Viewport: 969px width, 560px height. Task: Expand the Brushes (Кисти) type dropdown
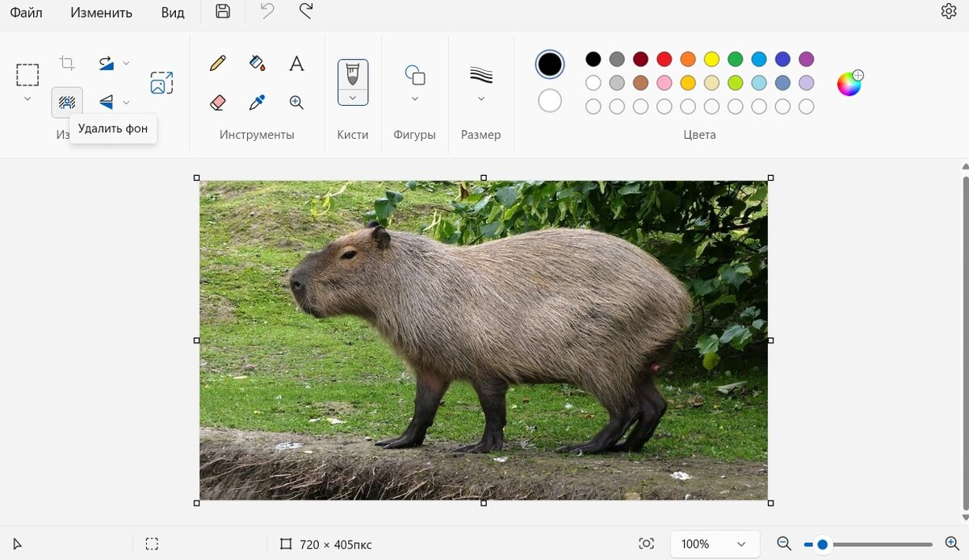(353, 98)
